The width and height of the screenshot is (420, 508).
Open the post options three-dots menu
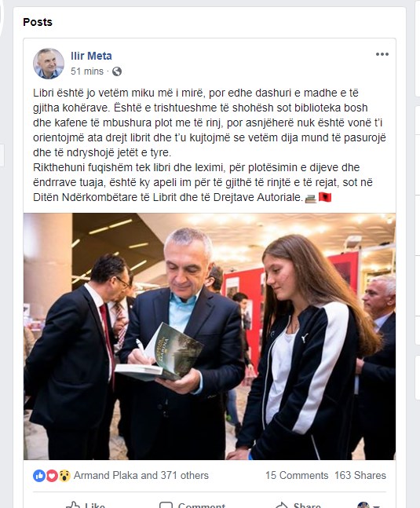click(382, 54)
